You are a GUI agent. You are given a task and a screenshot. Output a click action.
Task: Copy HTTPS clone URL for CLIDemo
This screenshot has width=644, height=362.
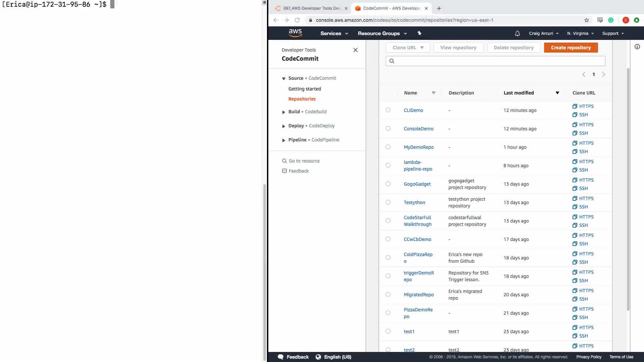(583, 106)
